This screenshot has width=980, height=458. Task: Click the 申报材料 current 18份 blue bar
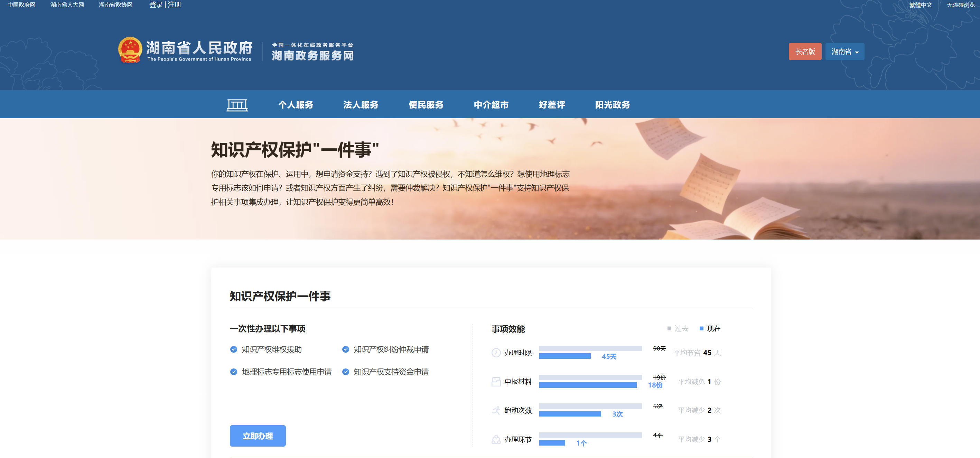[588, 385]
